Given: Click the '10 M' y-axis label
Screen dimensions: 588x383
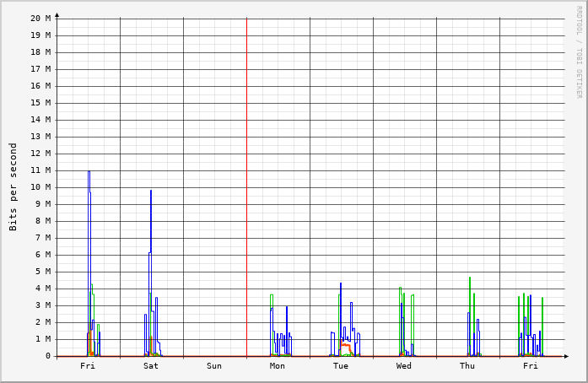Looking at the screenshot, I should pos(40,187).
